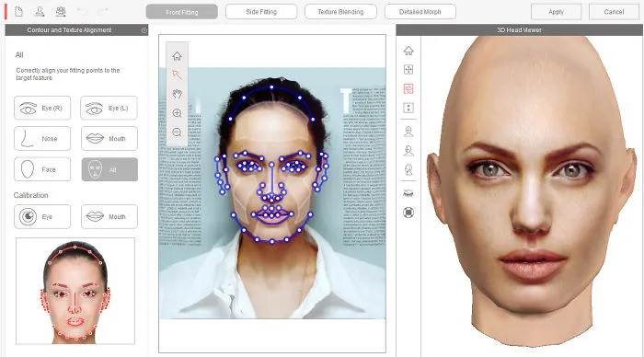The width and height of the screenshot is (644, 357).
Task: Toggle the eyelash display icon
Action: click(408, 193)
